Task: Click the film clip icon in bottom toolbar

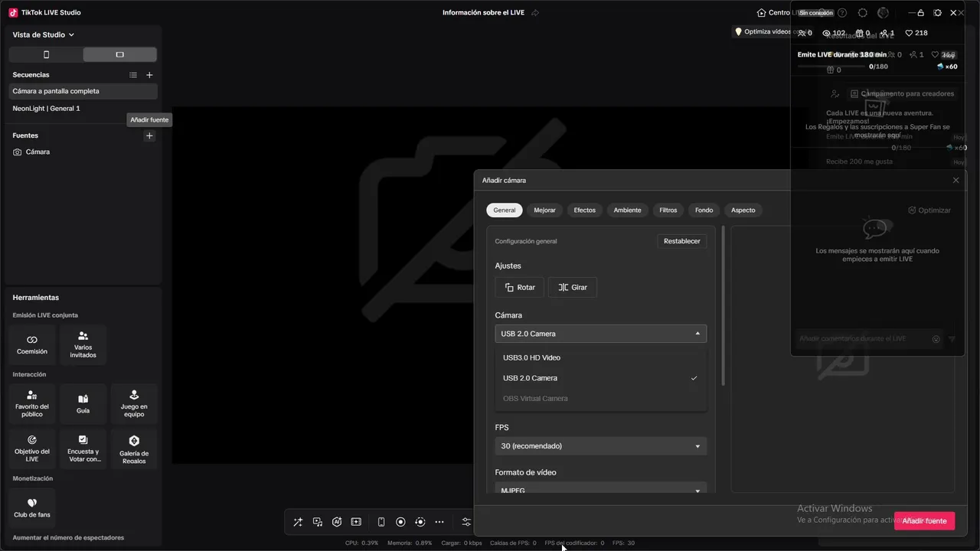Action: (x=356, y=522)
